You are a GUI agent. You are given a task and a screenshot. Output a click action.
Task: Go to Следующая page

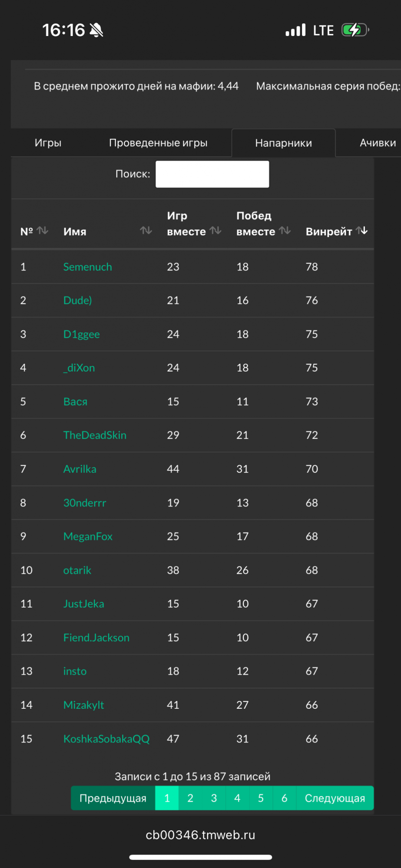(335, 798)
